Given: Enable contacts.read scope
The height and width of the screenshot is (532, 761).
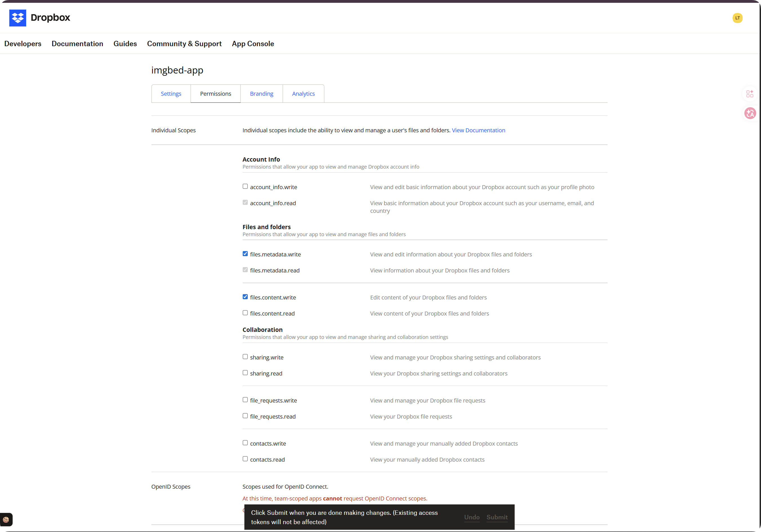Looking at the screenshot, I should coord(245,459).
